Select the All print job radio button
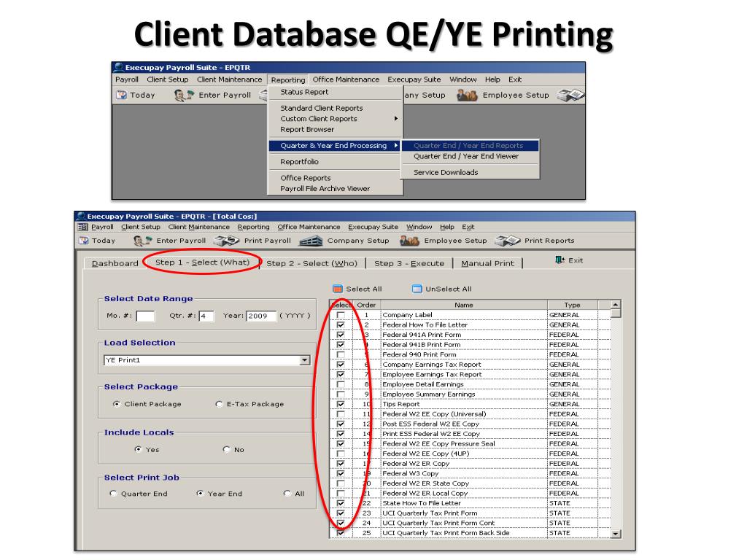Screen dimensions: 747x560 (x=287, y=494)
